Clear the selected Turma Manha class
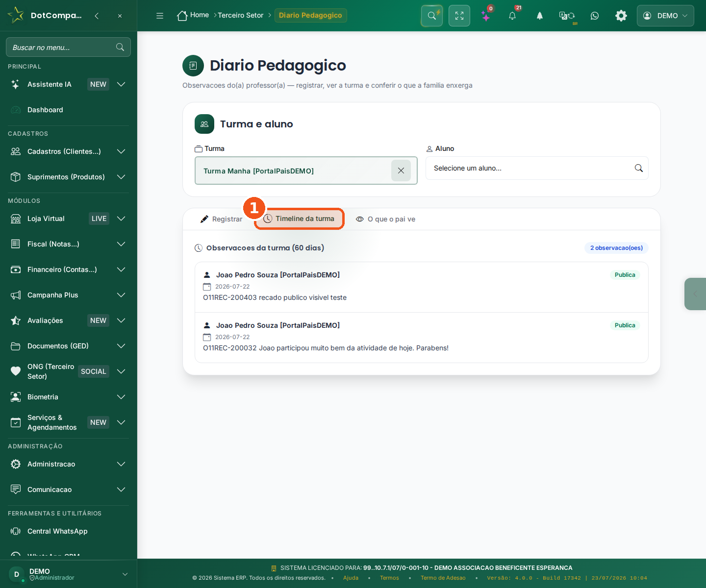 point(401,171)
